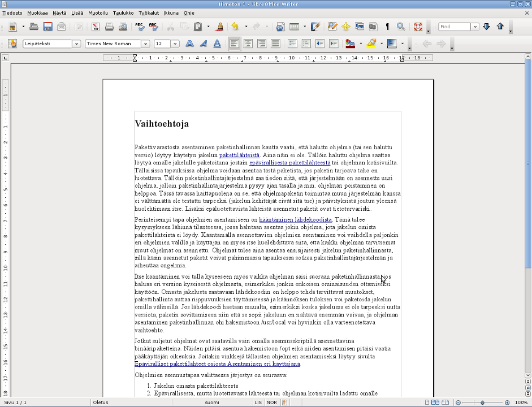This screenshot has height=407, width=532.
Task: Open the font size 12 dropdown
Action: (175, 44)
